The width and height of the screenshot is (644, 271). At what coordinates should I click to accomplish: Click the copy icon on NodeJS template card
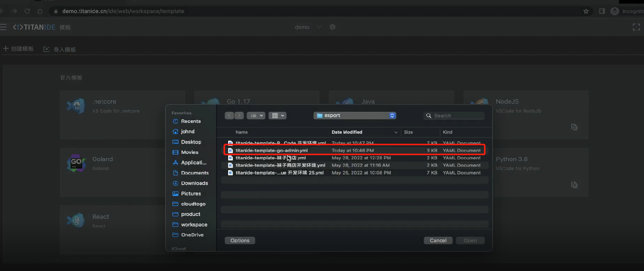click(x=574, y=127)
